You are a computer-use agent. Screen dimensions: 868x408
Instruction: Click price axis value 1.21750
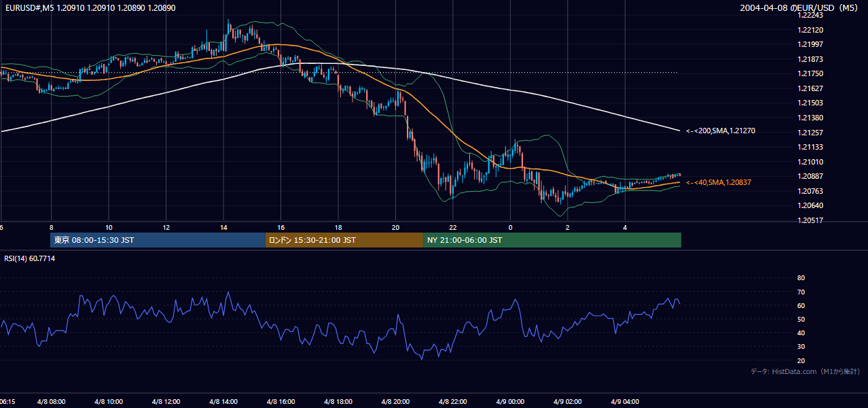[810, 73]
